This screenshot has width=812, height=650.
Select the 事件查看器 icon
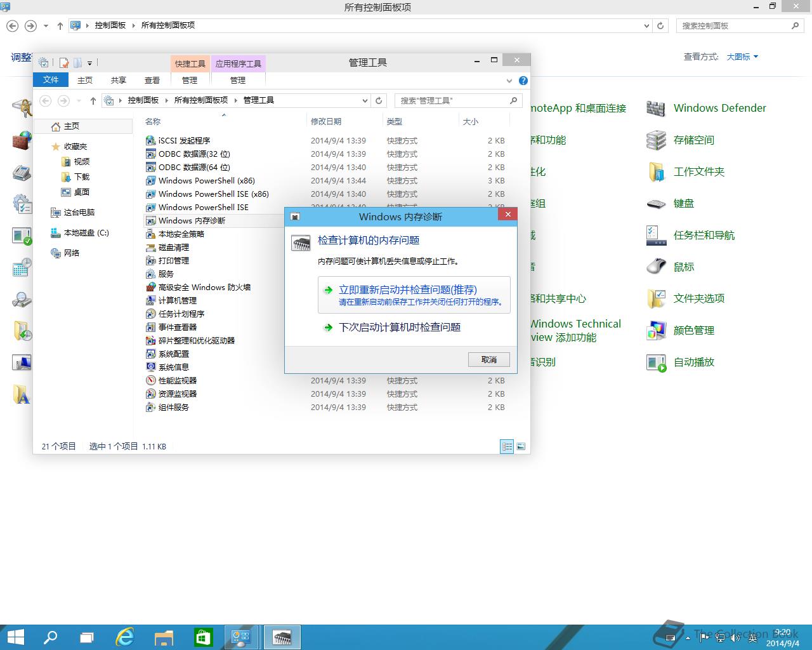click(150, 327)
